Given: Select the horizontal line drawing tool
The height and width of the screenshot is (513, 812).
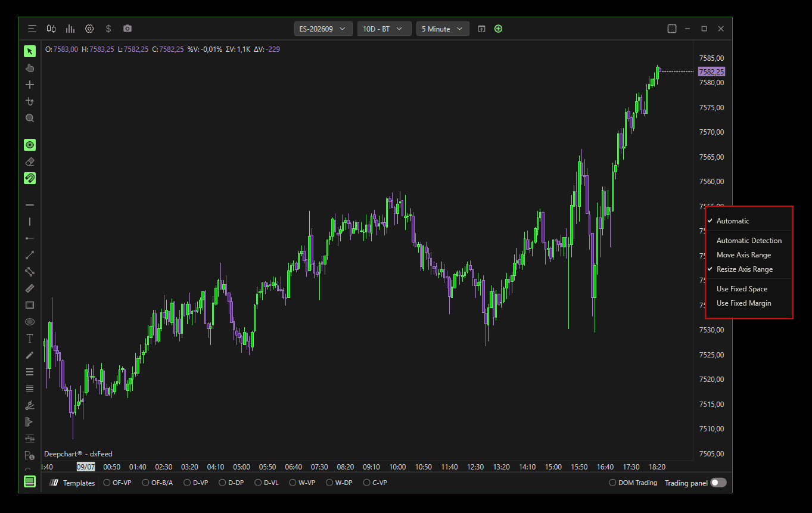Looking at the screenshot, I should pyautogui.click(x=30, y=205).
